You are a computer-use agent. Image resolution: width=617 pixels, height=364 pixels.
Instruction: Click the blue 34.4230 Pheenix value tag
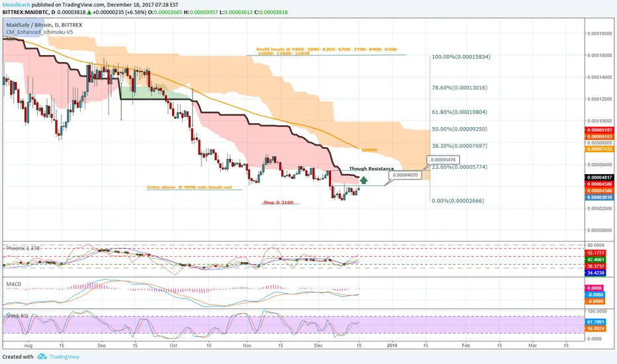[595, 273]
